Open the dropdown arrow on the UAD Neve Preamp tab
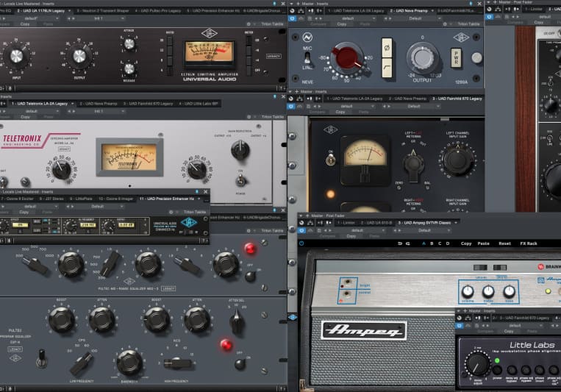The height and width of the screenshot is (392, 561). (x=432, y=11)
